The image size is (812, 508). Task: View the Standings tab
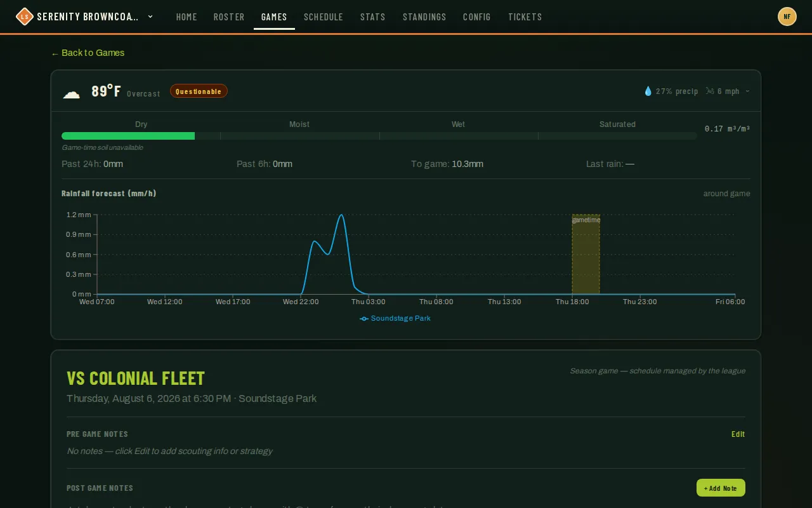click(x=424, y=17)
